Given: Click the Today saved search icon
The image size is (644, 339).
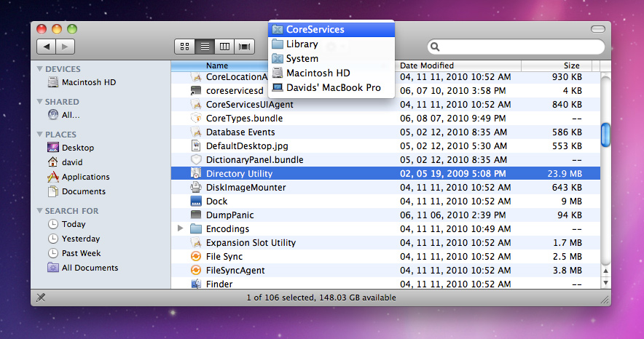Looking at the screenshot, I should [x=53, y=224].
